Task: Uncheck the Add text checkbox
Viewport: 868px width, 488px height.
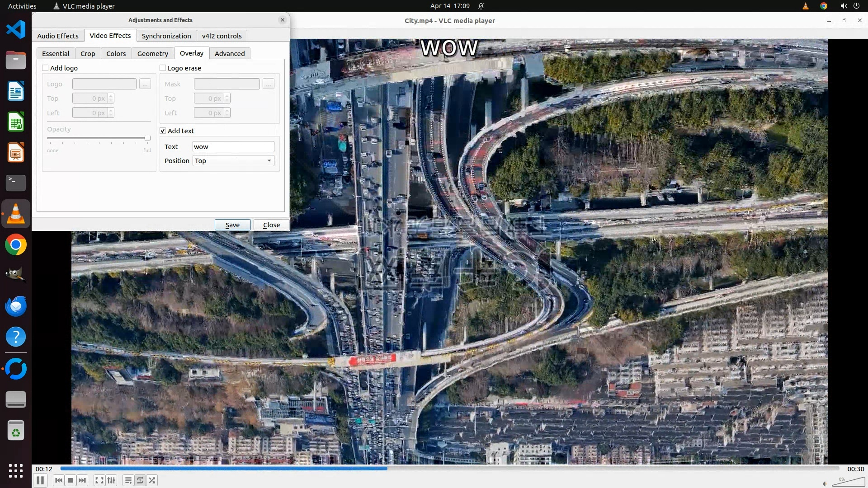Action: (x=163, y=131)
